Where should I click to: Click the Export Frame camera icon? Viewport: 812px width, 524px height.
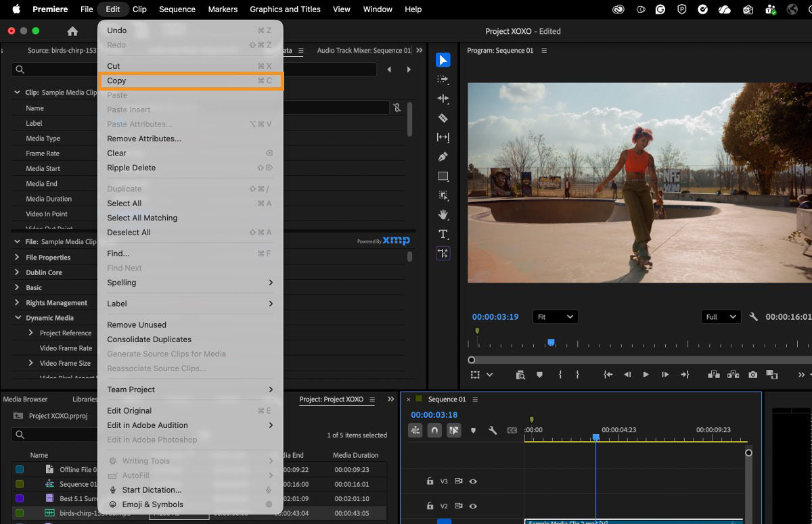click(x=752, y=374)
